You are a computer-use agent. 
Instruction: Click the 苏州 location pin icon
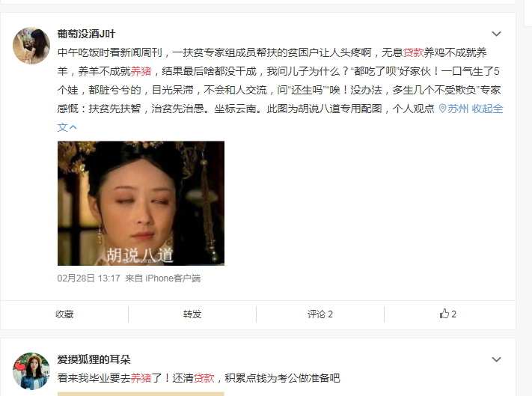pos(442,109)
